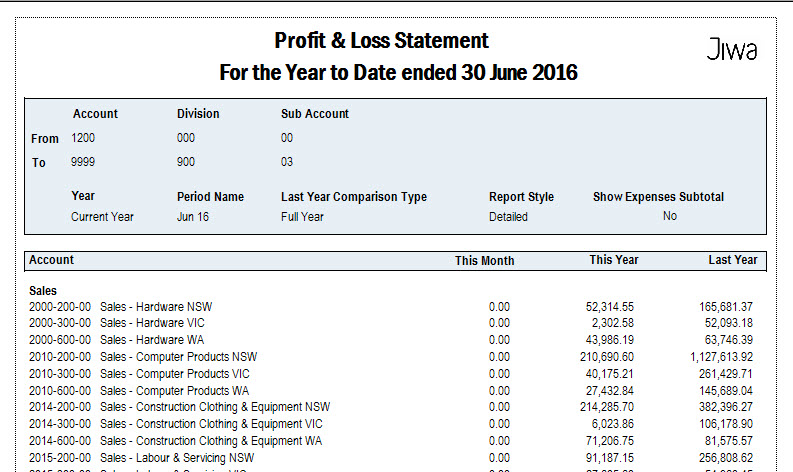793x472 pixels.
Task: Click the 'Period Name' label
Action: [210, 197]
